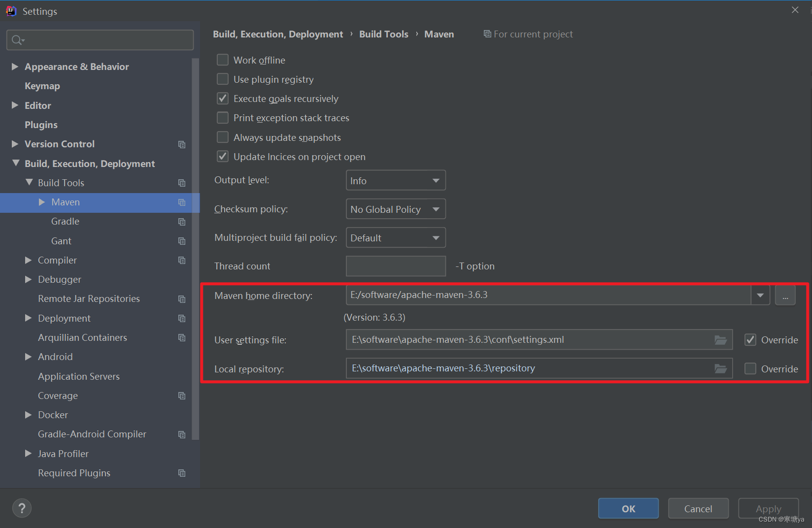Enable Print exception stack traces
This screenshot has height=528, width=812.
point(223,118)
